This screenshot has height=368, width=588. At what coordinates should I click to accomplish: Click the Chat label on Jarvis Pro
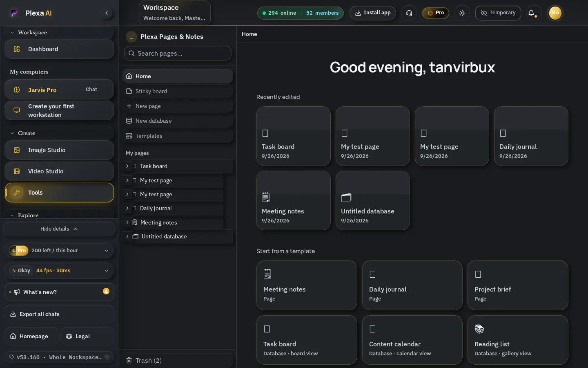click(91, 90)
